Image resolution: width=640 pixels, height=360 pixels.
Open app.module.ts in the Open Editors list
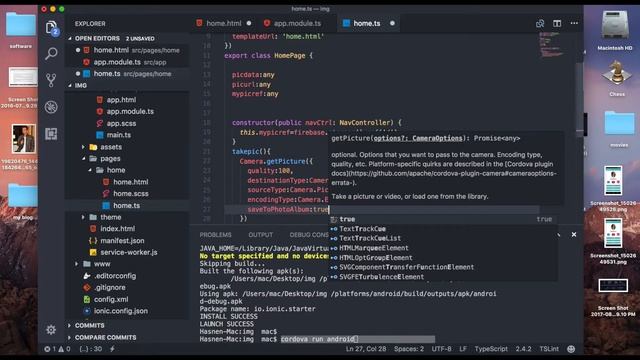tap(127, 62)
